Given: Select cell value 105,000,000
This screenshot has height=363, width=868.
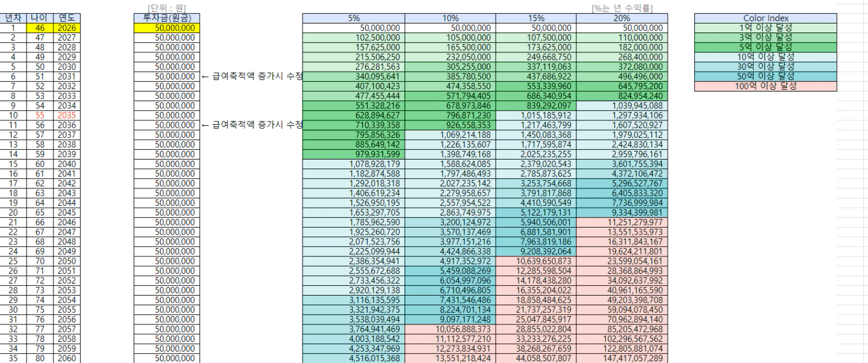Looking at the screenshot, I should [x=449, y=37].
